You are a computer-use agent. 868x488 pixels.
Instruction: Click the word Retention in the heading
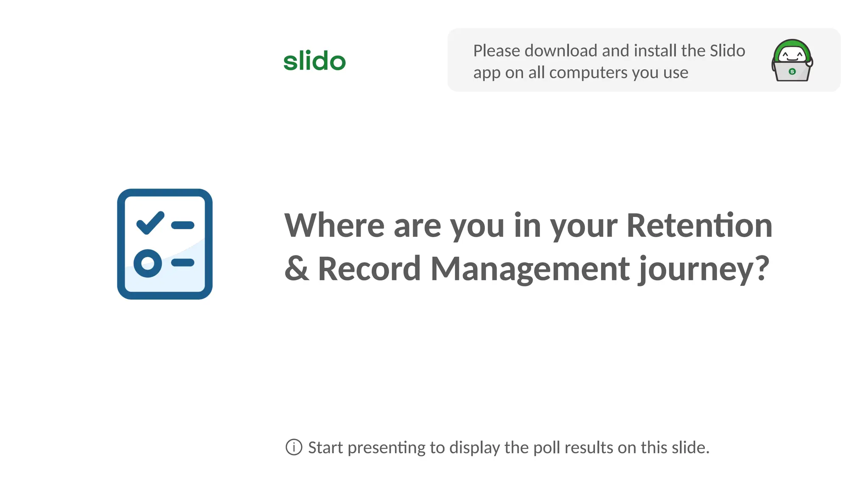click(699, 225)
